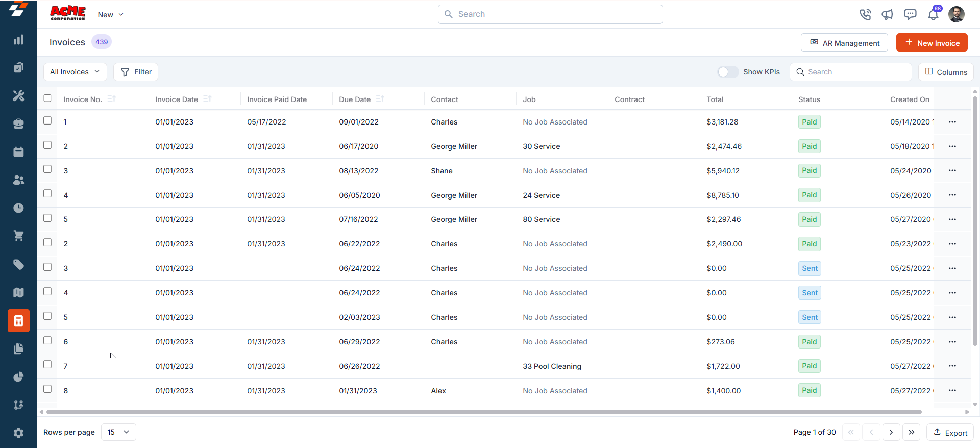Viewport: 980px width, 448px height.
Task: Select the active invoices calculator sidebar icon
Action: click(18, 321)
